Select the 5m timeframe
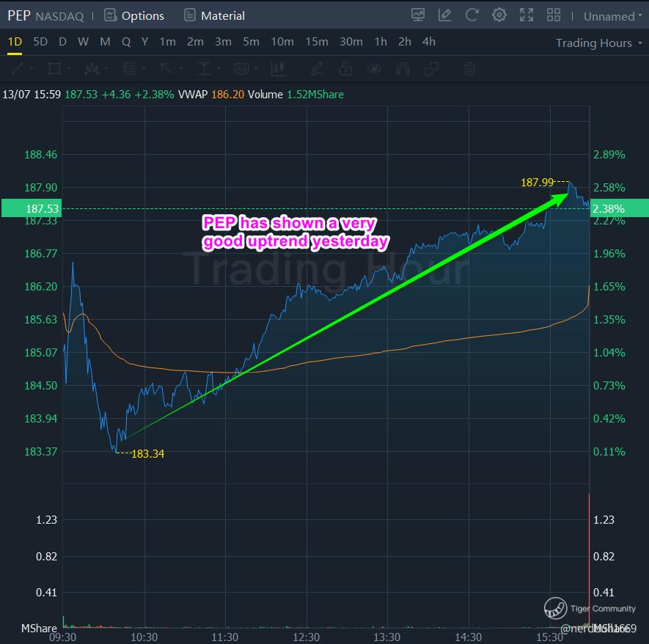649x644 pixels. 251,42
